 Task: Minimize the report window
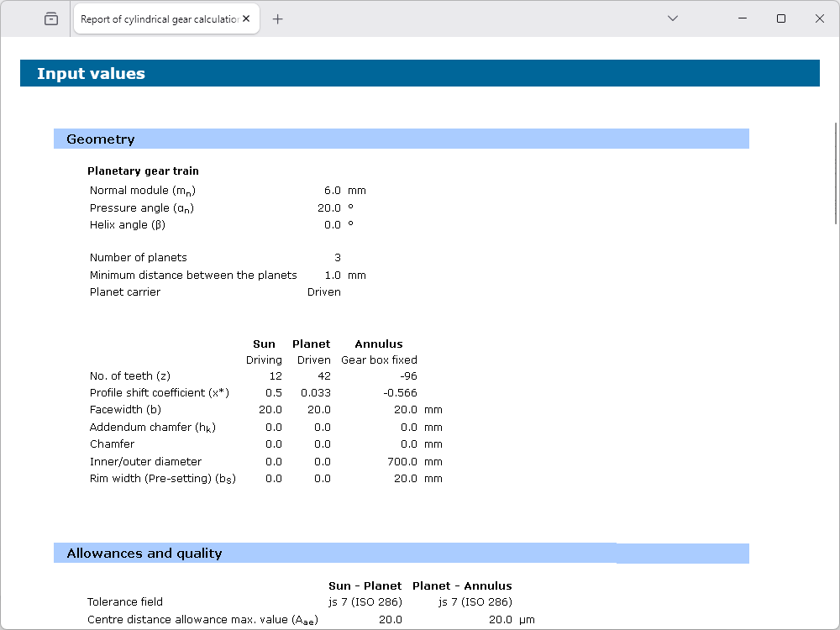pyautogui.click(x=742, y=18)
